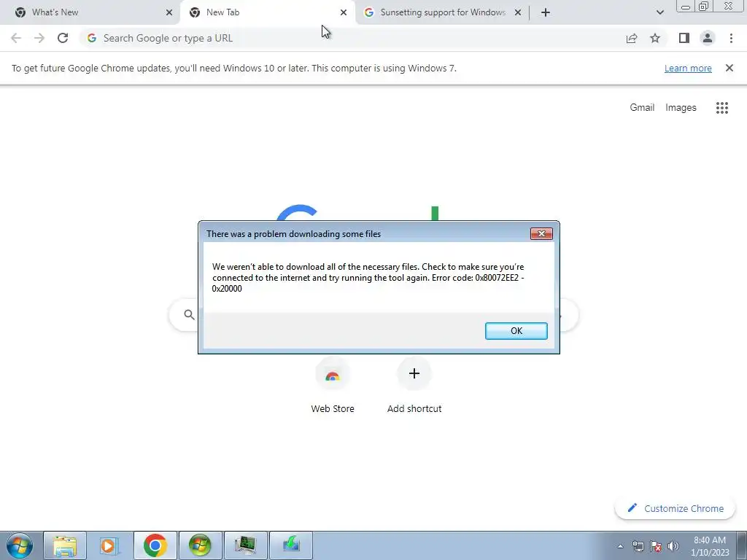The height and width of the screenshot is (560, 747).
Task: Dismiss the Windows 7 update infobar
Action: click(729, 68)
